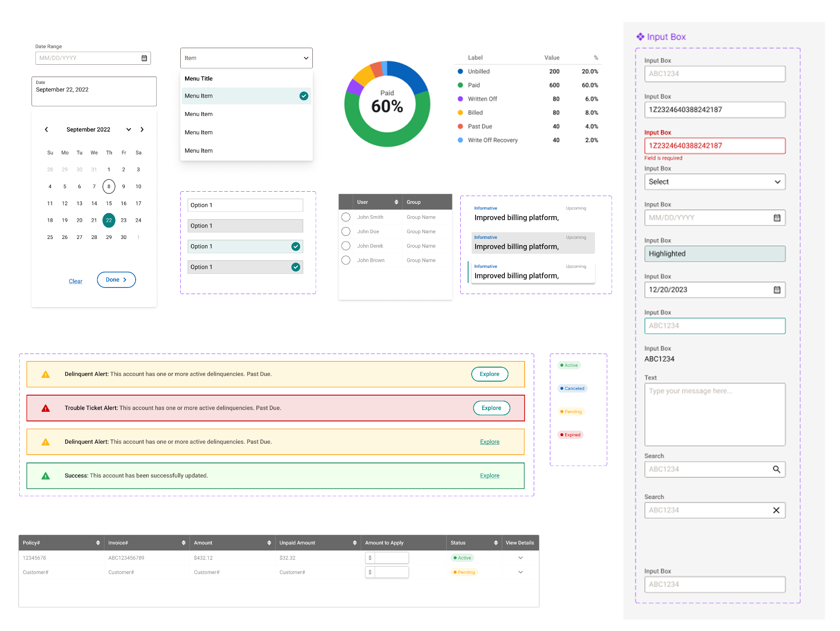Expand details for the 12345678 row

(521, 558)
